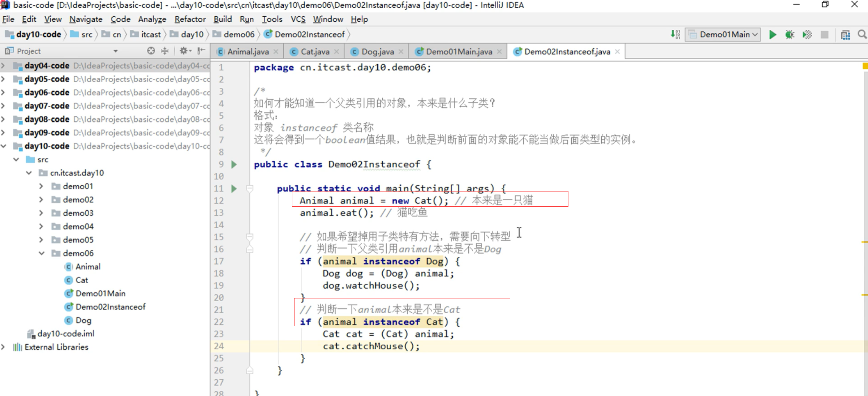
Task: Click demo06 in the breadcrumb bar
Action: [x=239, y=35]
